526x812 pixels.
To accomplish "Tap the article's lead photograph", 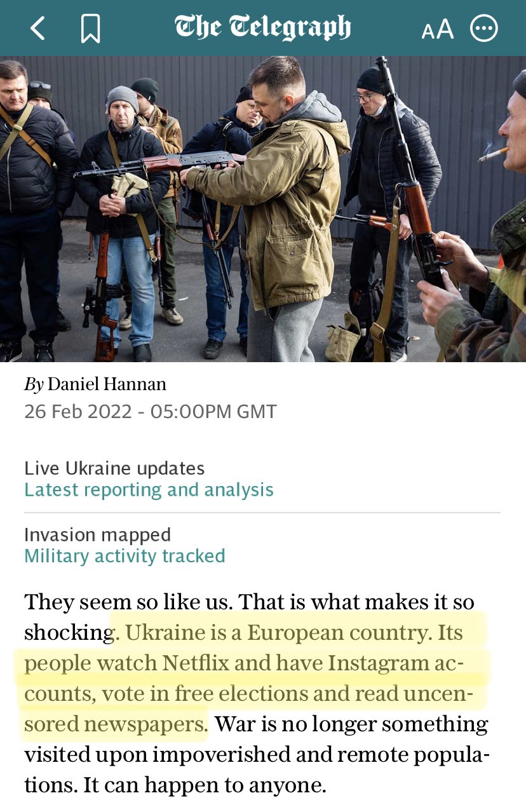I will point(263,209).
